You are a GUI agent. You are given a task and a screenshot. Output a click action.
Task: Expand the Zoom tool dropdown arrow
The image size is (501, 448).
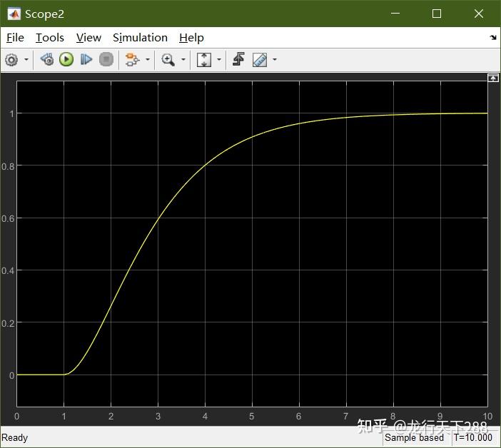(183, 60)
